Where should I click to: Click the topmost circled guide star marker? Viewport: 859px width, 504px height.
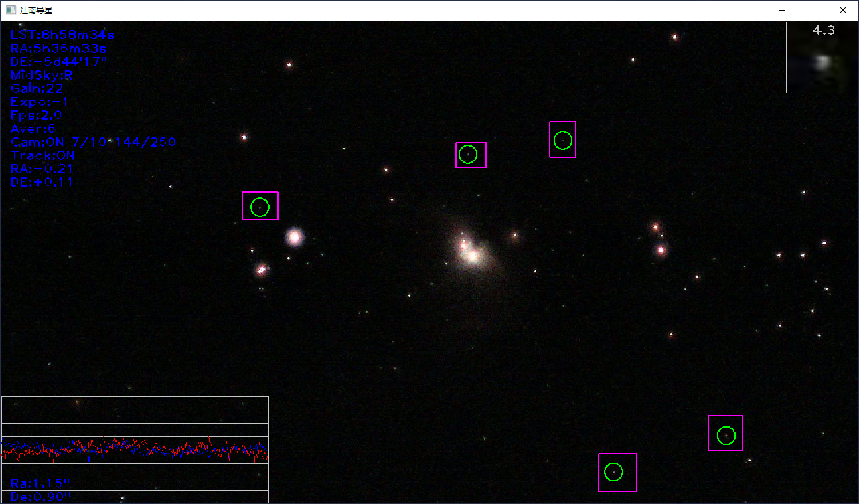click(563, 141)
